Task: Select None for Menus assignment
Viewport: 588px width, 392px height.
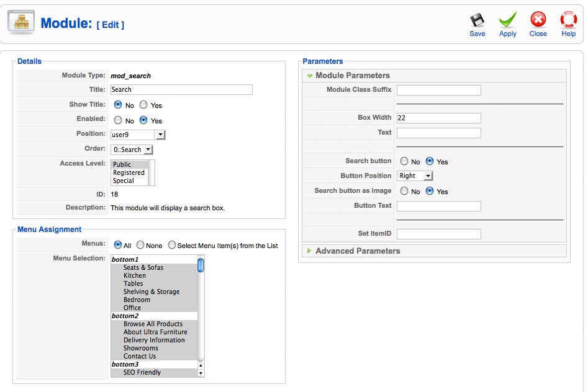Action: pos(140,245)
